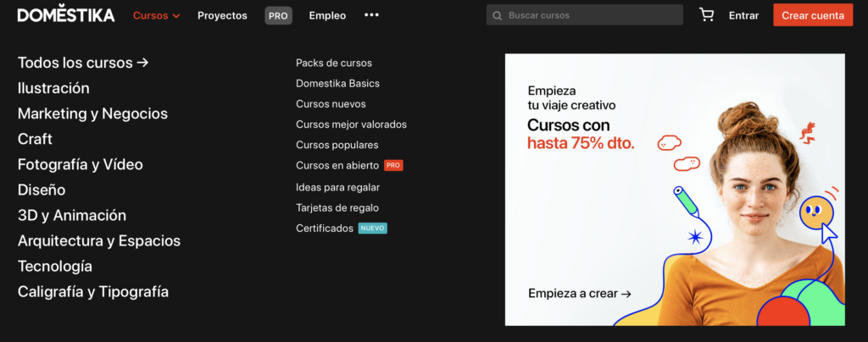Open Todos los cursos link

tap(83, 63)
